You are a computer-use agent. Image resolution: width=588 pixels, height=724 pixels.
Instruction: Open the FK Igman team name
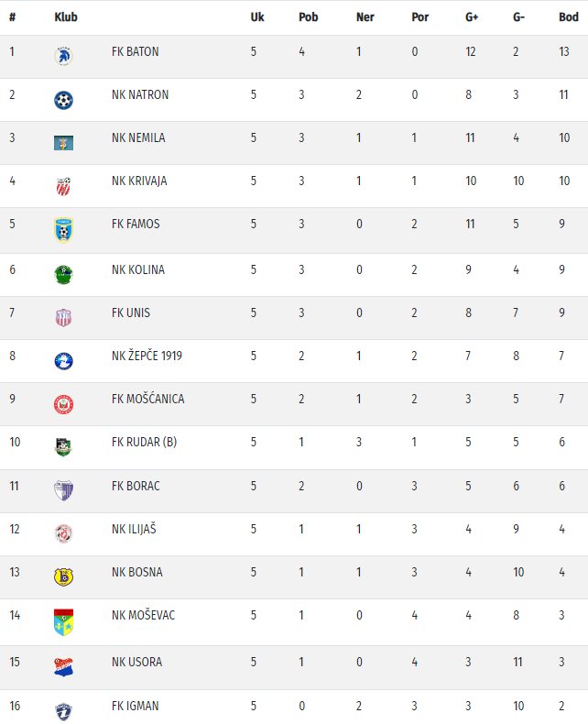coord(135,706)
